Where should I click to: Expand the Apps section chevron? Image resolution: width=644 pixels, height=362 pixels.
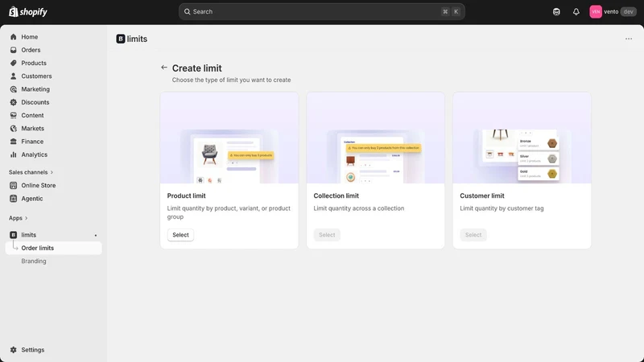27,218
